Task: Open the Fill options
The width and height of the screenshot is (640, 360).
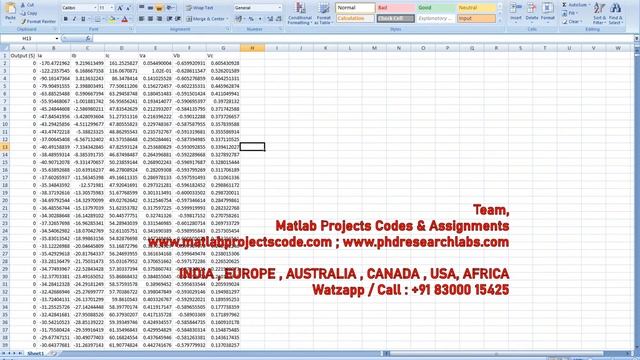Action: tap(571, 13)
